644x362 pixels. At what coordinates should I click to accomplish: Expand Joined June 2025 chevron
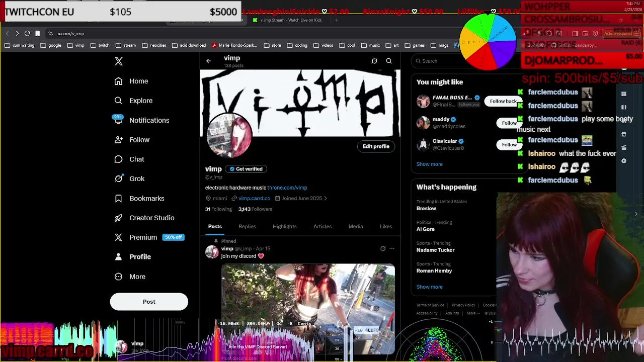(326, 199)
